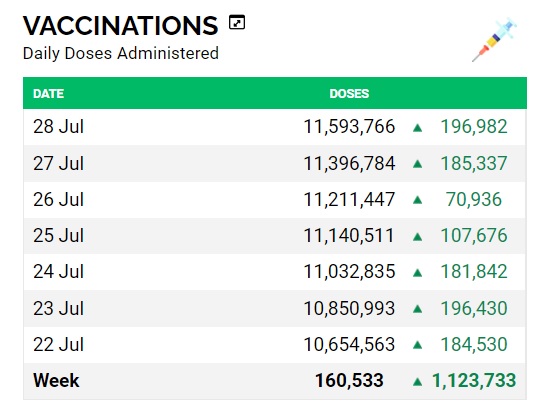
Task: Click daily increase 70,936 for 26 Jul
Action: [474, 200]
